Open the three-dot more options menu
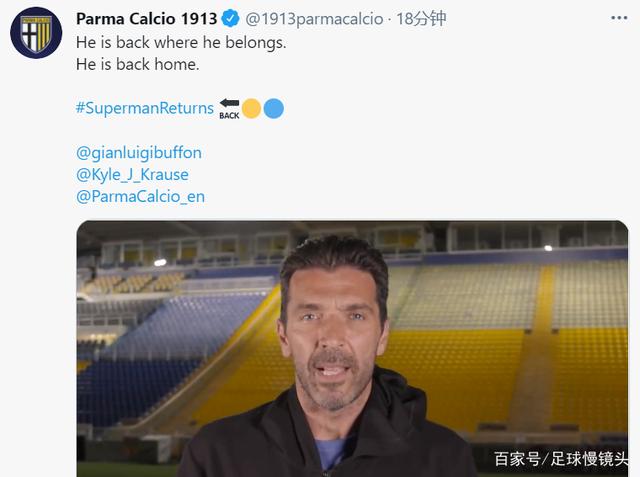Image resolution: width=640 pixels, height=477 pixels. 619,18
